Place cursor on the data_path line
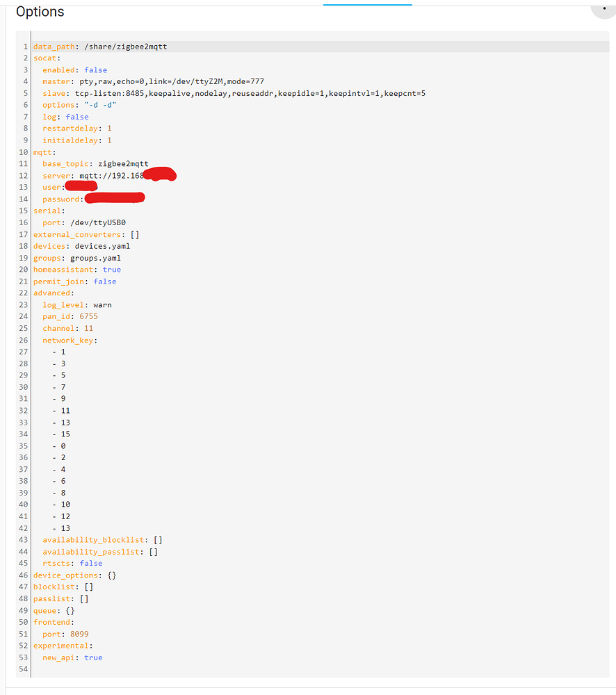The width and height of the screenshot is (616, 695). point(97,47)
